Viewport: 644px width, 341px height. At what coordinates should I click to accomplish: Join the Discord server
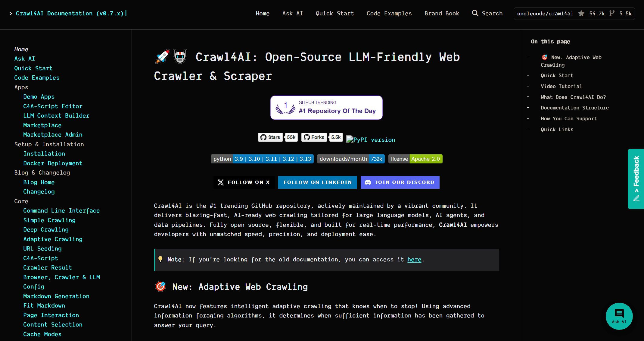tap(400, 182)
